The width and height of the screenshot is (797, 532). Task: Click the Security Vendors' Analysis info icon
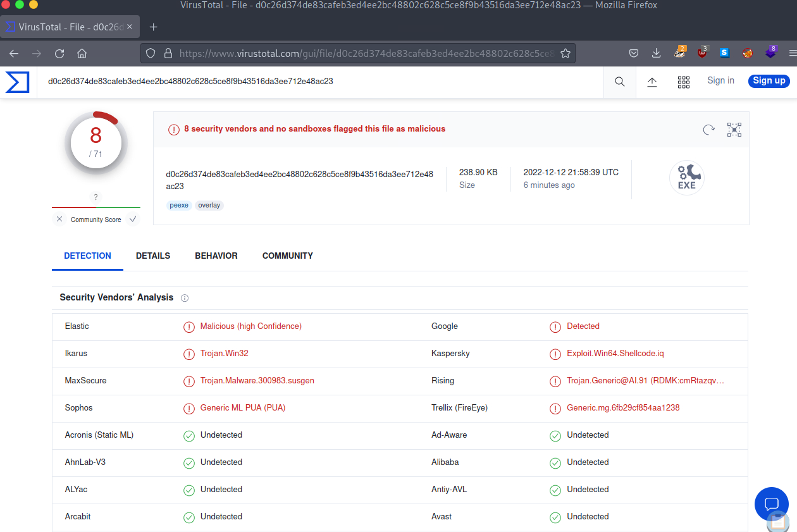pos(185,298)
